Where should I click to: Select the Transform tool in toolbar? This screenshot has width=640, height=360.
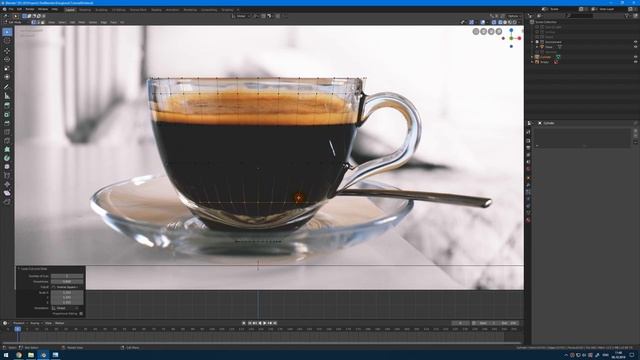[x=7, y=77]
